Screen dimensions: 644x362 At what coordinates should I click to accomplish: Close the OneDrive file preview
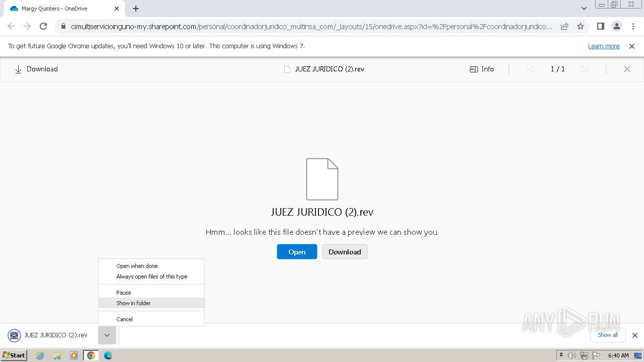tap(627, 69)
